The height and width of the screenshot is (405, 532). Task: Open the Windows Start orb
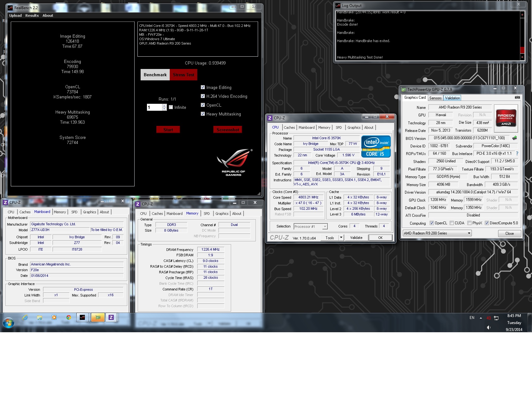click(9, 323)
